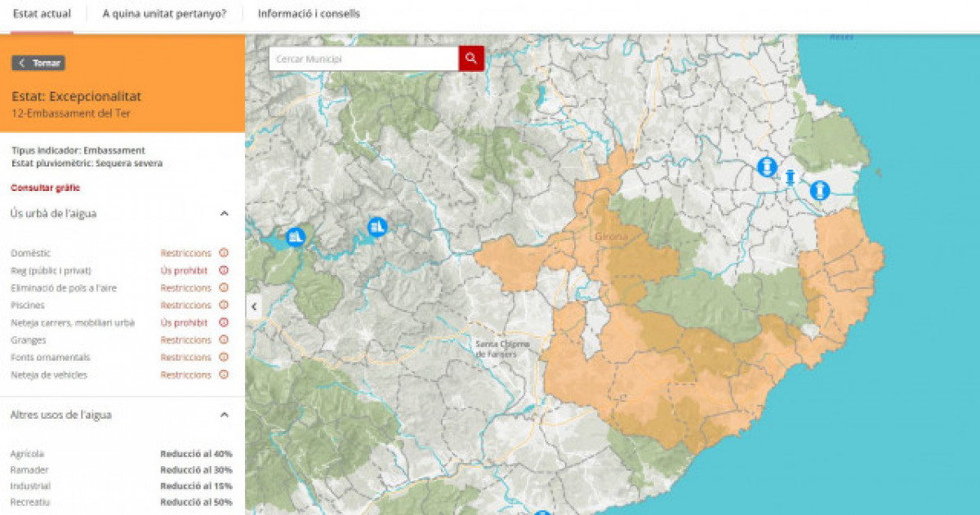Viewport: 980px width, 515px height.
Task: Focus the Cercar Municipi search field
Action: (x=363, y=59)
